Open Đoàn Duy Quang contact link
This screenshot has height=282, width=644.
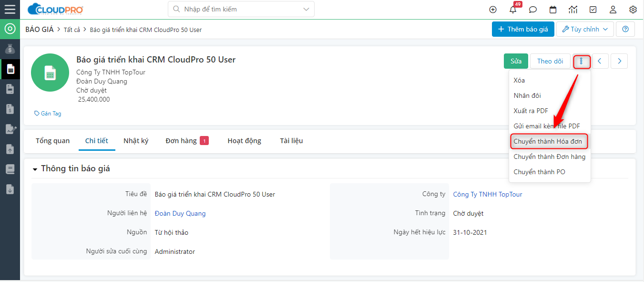[x=180, y=213]
